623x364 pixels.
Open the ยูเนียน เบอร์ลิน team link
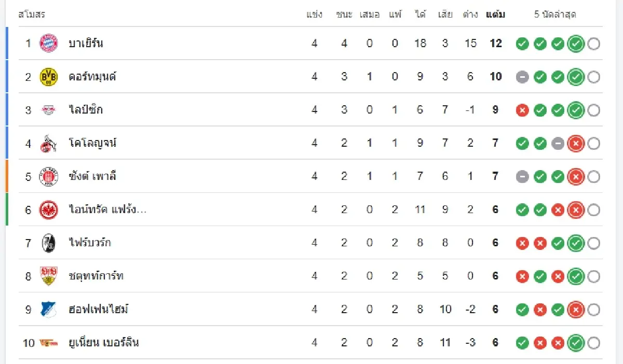tap(104, 343)
